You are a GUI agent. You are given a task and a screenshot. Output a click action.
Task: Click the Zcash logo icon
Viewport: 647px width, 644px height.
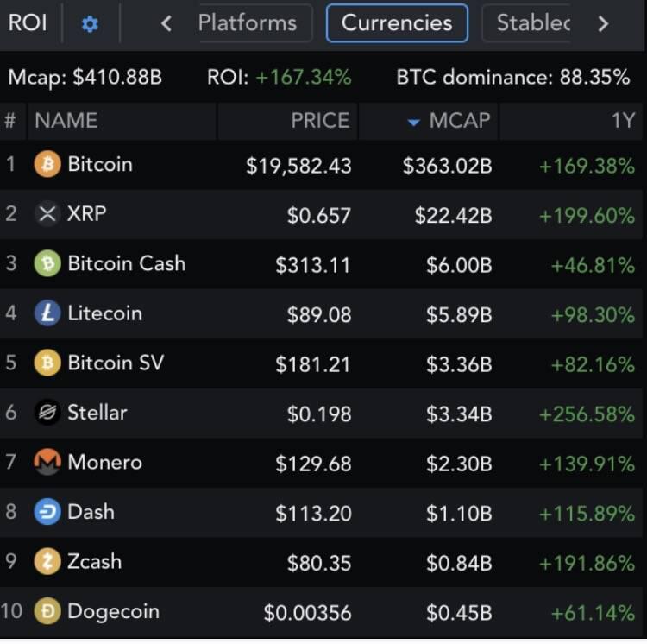[47, 562]
